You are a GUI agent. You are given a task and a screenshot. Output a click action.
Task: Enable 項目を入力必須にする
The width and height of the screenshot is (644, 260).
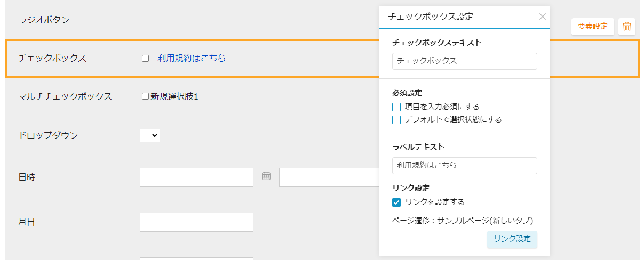396,107
